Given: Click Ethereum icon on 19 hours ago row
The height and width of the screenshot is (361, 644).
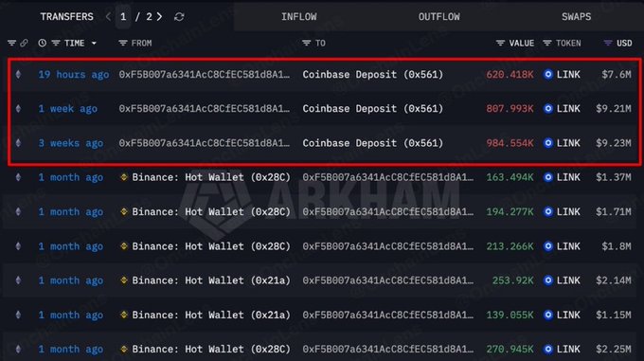Looking at the screenshot, I should (18, 74).
